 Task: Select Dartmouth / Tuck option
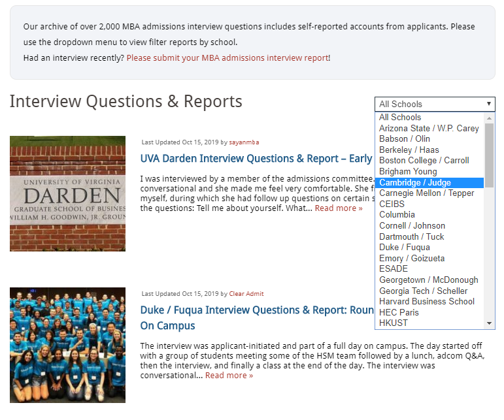click(429, 236)
